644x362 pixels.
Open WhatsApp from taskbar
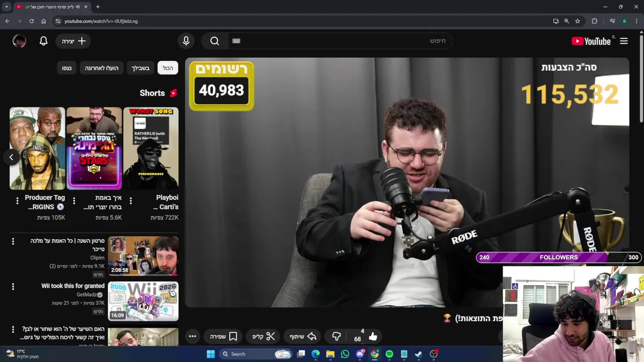tap(345, 354)
